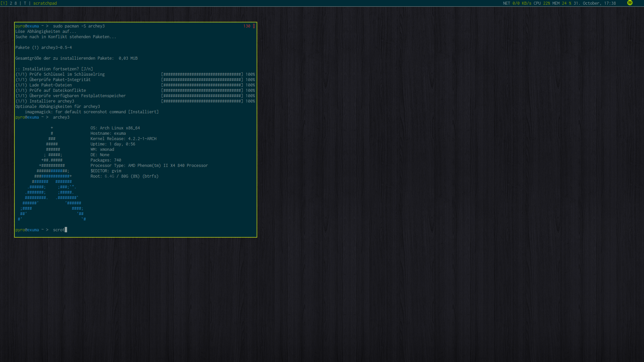The image size is (644, 362).
Task: Click the OS: Arch Linux x86_64 line
Action: click(115, 128)
